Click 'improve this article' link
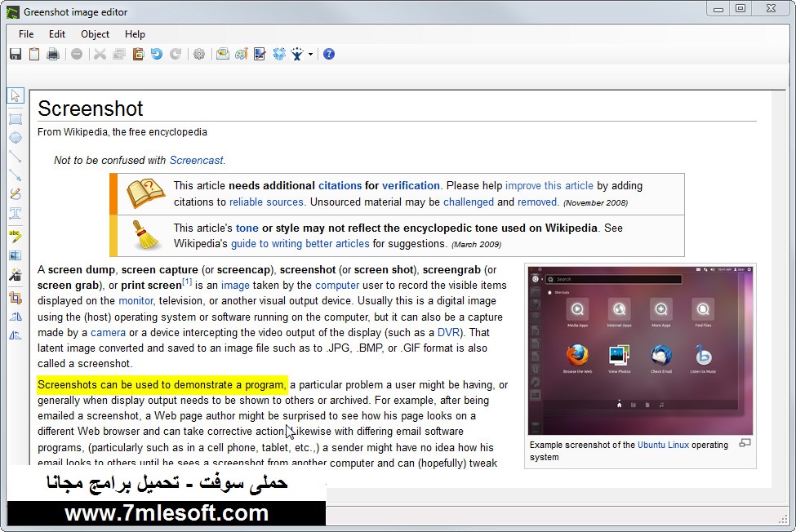Screen dimensions: 796x532 (x=549, y=185)
